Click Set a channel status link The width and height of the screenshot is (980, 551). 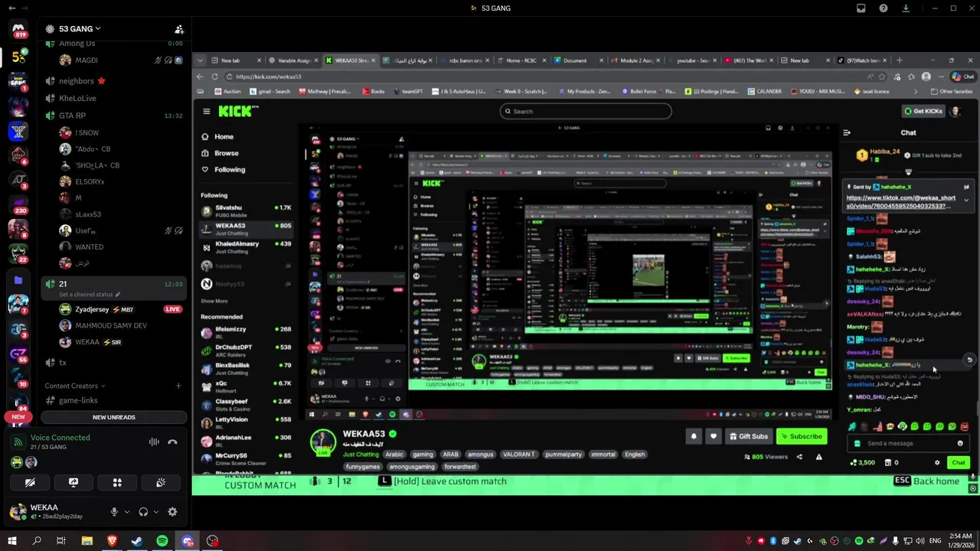90,295
